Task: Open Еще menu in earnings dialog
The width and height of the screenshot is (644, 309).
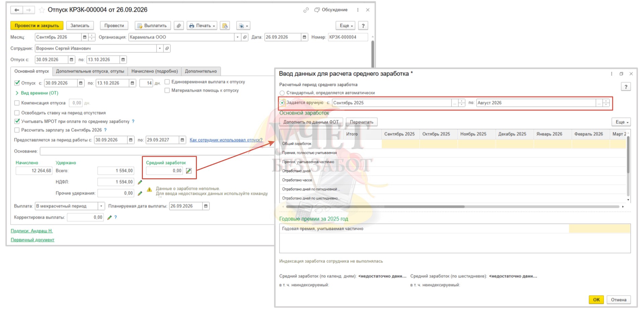Action: coord(622,122)
